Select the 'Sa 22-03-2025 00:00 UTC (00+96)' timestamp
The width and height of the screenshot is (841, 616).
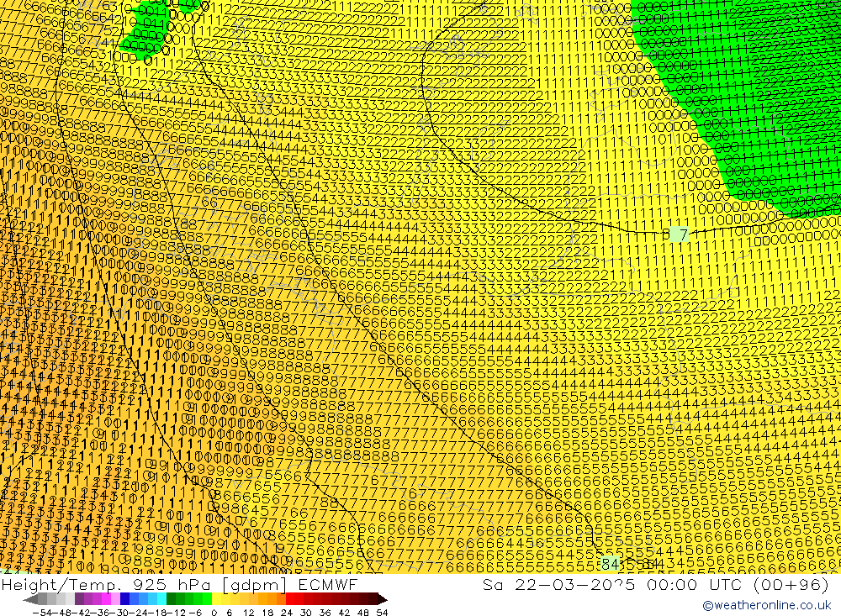click(x=655, y=584)
